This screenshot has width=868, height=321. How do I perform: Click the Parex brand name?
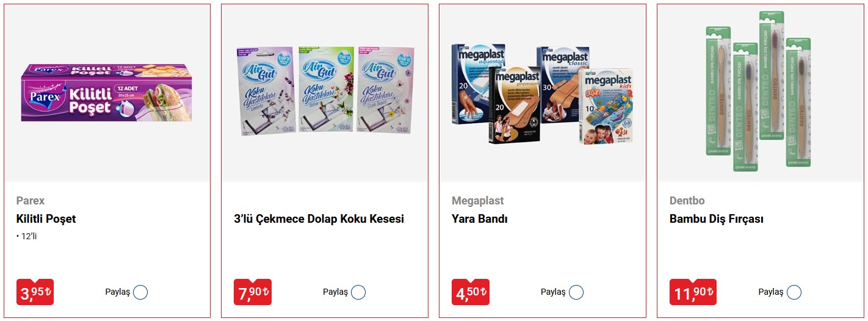(31, 201)
